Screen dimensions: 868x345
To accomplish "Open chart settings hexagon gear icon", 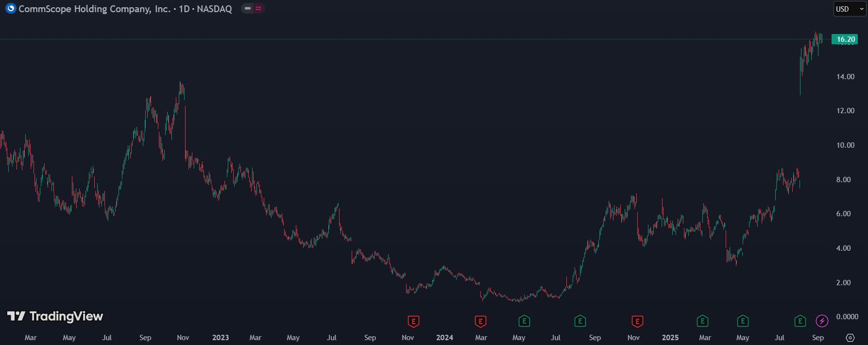I will tap(850, 337).
